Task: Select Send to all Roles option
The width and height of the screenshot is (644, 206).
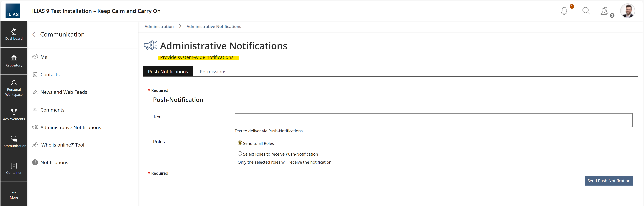Action: point(240,143)
